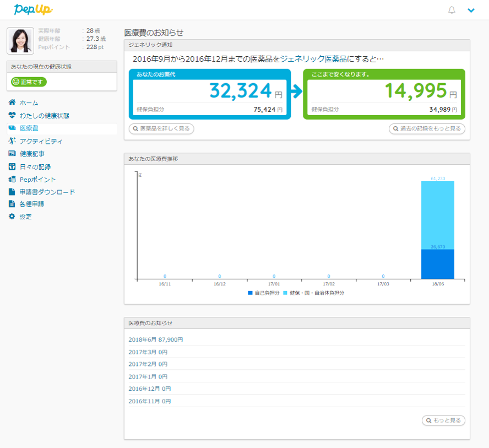Click the 健康記事 newspaper icon
Image resolution: width=489 pixels, height=448 pixels.
pos(12,154)
